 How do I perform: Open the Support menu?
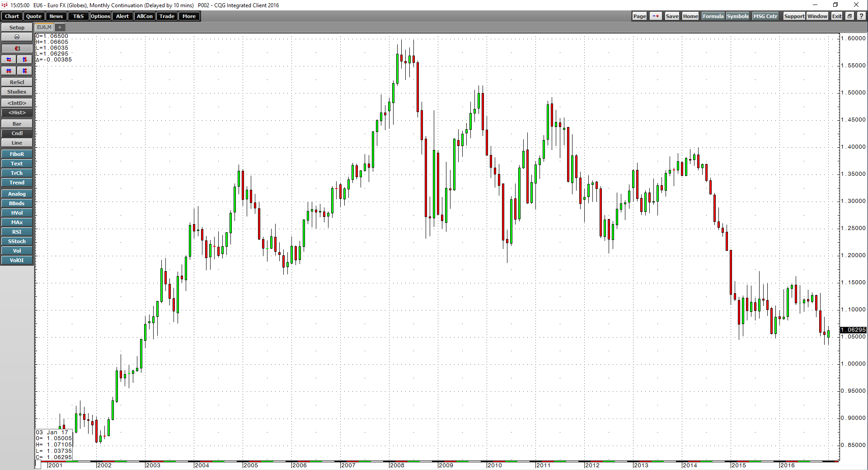coord(794,16)
